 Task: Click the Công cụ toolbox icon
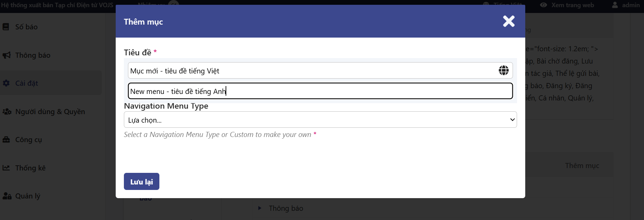[6, 139]
